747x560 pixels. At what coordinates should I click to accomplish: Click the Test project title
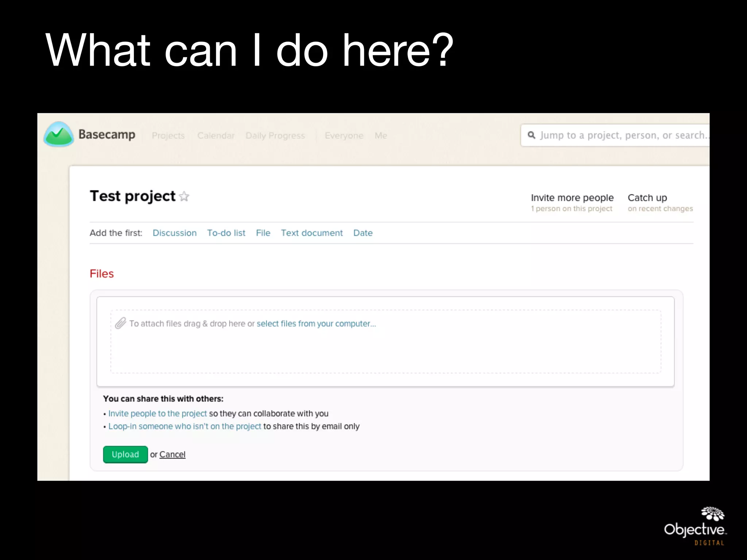point(133,197)
